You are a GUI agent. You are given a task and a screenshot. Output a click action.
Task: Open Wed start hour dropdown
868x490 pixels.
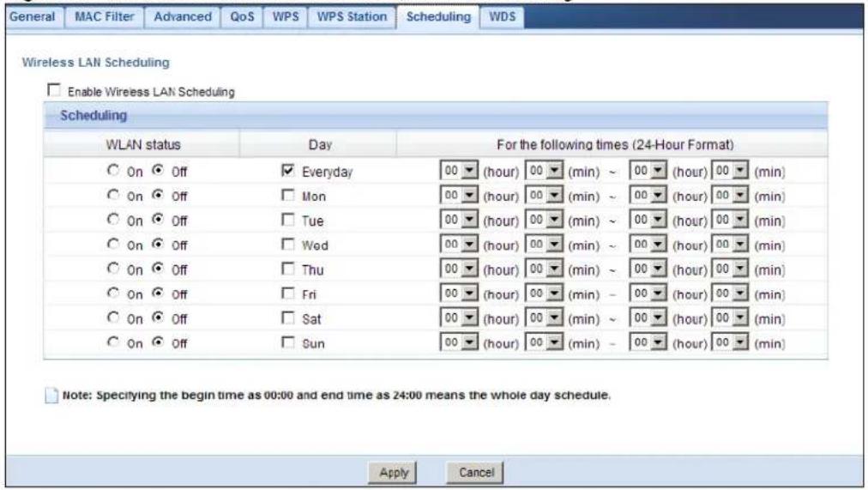tap(459, 245)
